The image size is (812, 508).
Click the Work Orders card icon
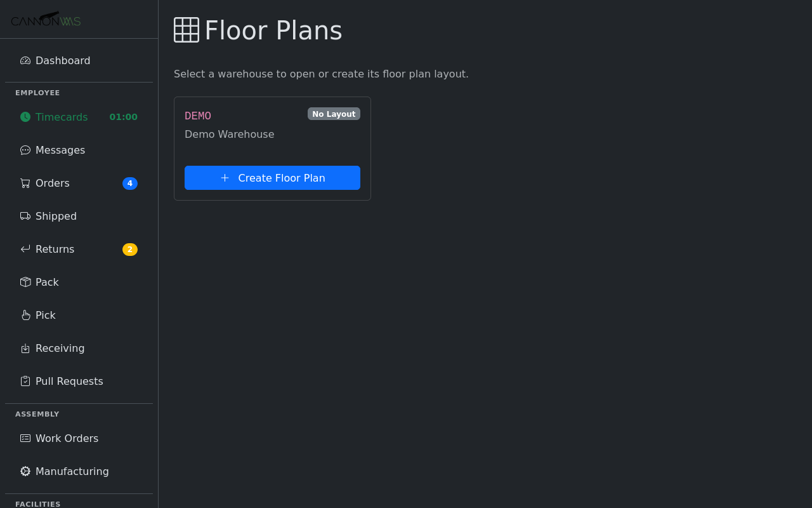[25, 438]
